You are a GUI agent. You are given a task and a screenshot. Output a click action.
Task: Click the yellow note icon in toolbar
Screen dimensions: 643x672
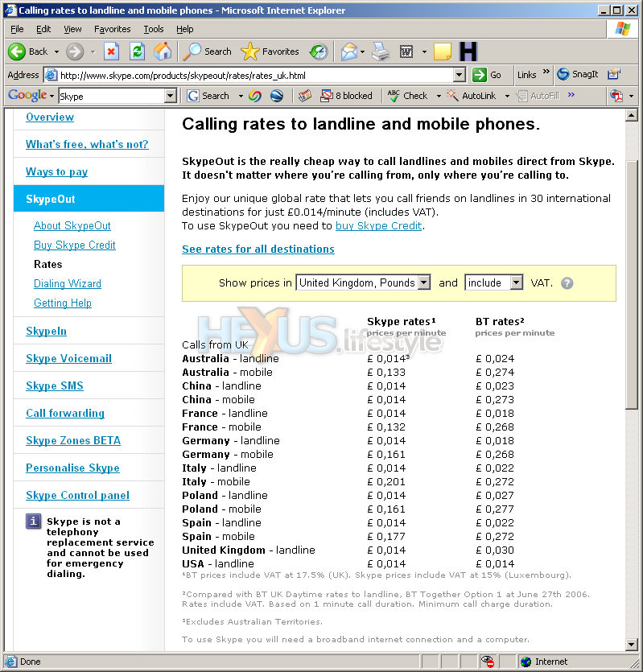coord(443,52)
